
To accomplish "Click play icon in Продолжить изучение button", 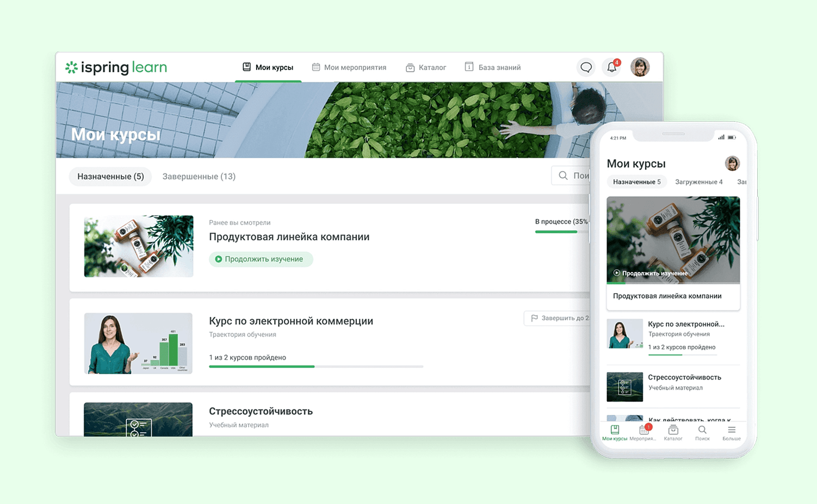I will pos(219,259).
